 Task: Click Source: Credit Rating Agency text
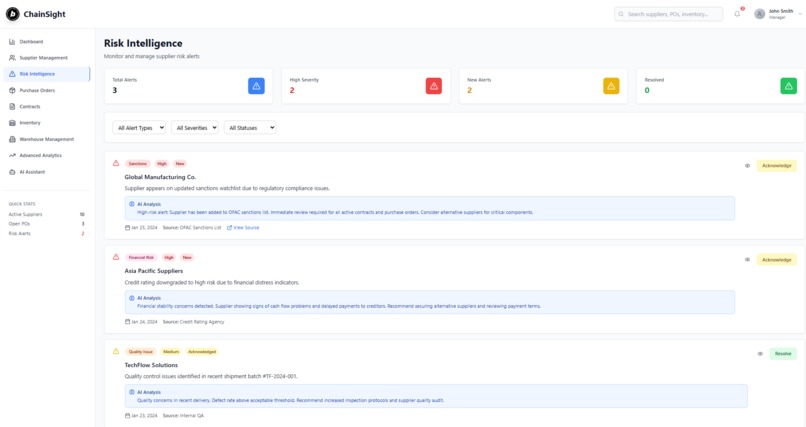coord(193,322)
